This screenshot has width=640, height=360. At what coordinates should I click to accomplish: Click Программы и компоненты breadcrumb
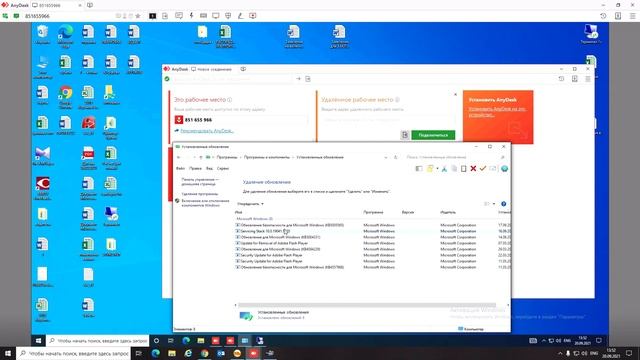[267, 157]
